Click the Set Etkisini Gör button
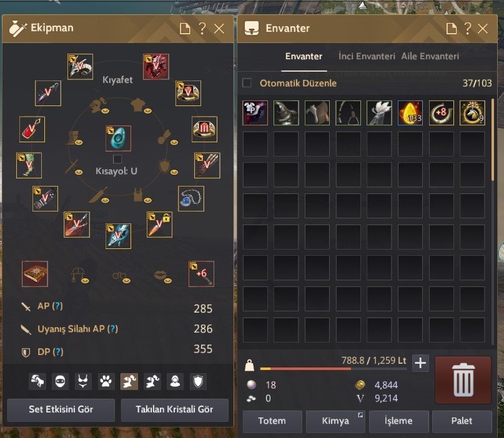504x438 pixels. [61, 409]
